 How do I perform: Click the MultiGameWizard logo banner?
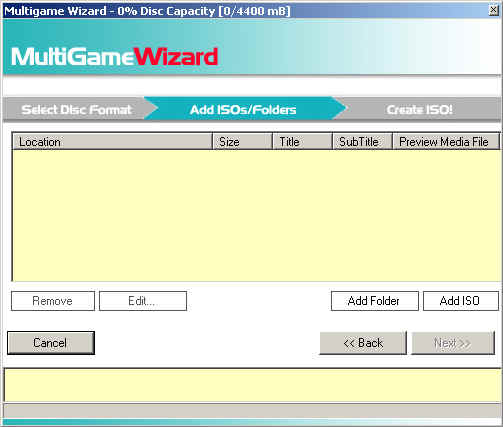coord(115,57)
